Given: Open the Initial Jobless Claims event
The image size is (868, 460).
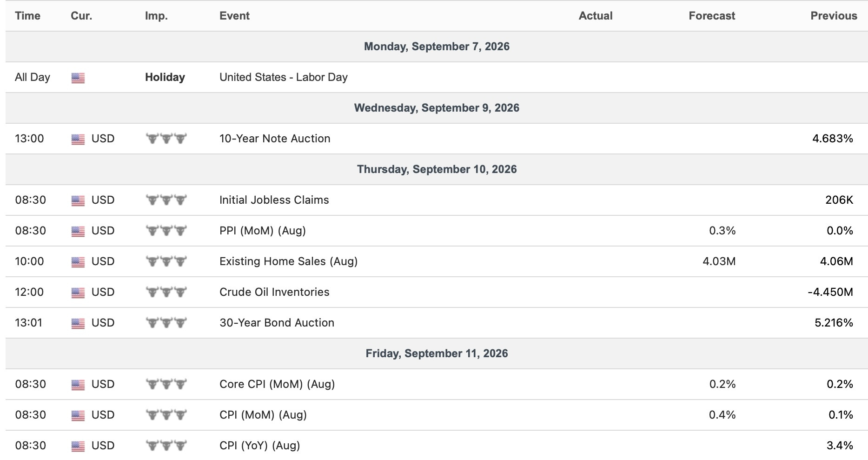Looking at the screenshot, I should point(274,200).
